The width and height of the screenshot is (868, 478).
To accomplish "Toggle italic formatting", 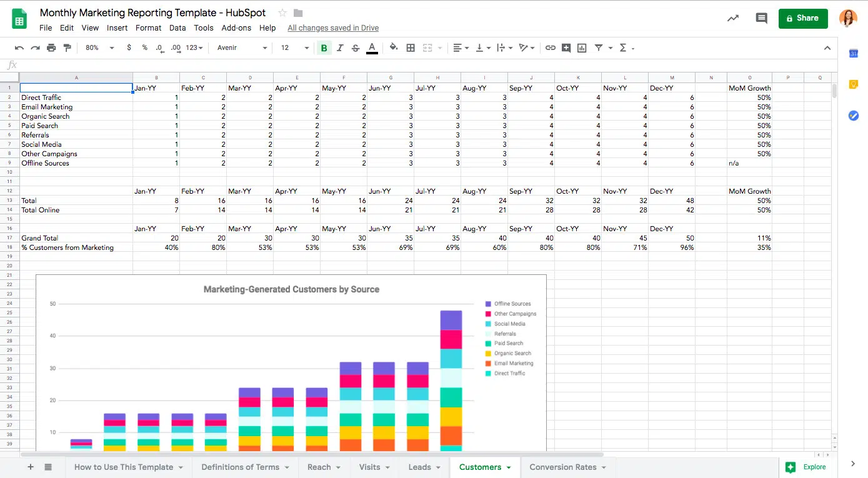I will [x=339, y=47].
